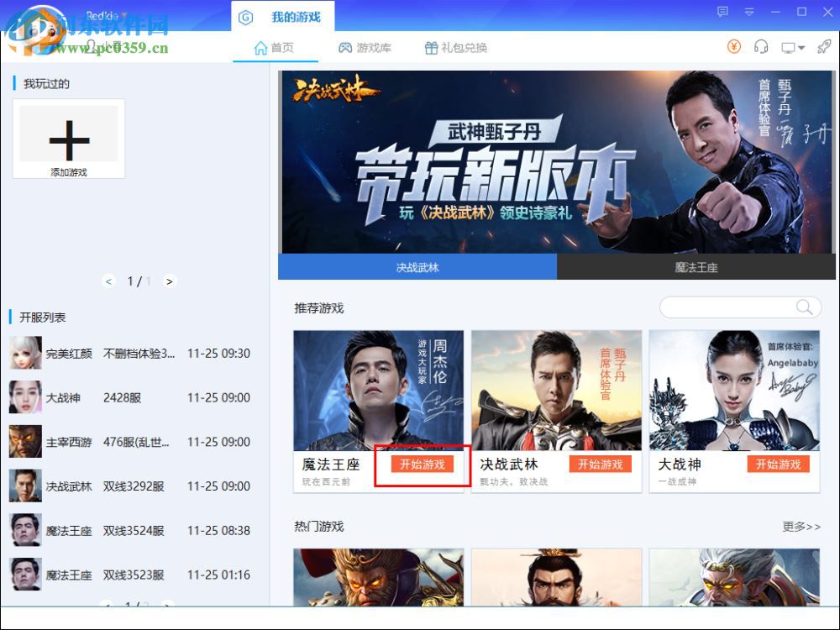This screenshot has height=630, width=840.
Task: Open the monitor icon dropdown arrow
Action: coord(800,47)
